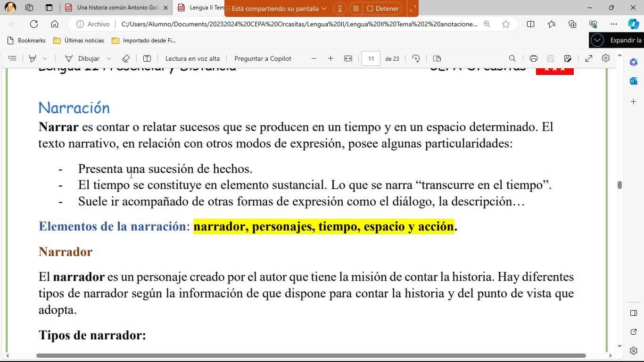644x362 pixels.
Task: Click the address bar file path
Action: point(299,24)
